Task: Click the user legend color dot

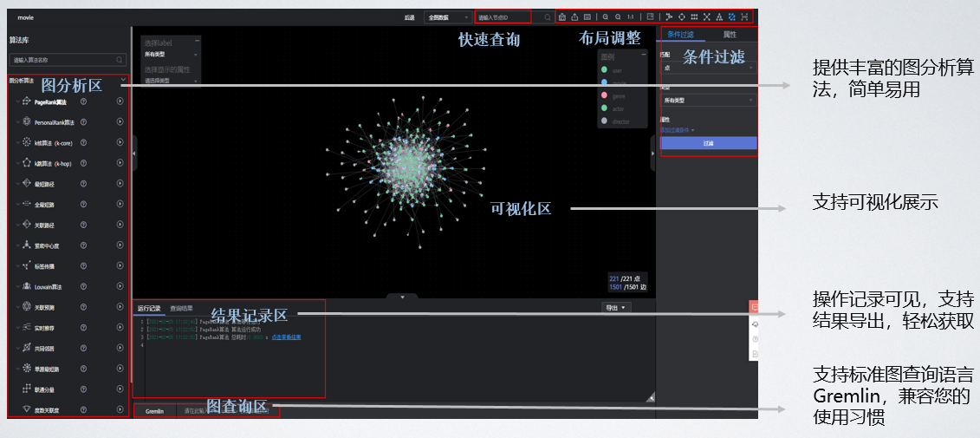Action: pos(604,70)
